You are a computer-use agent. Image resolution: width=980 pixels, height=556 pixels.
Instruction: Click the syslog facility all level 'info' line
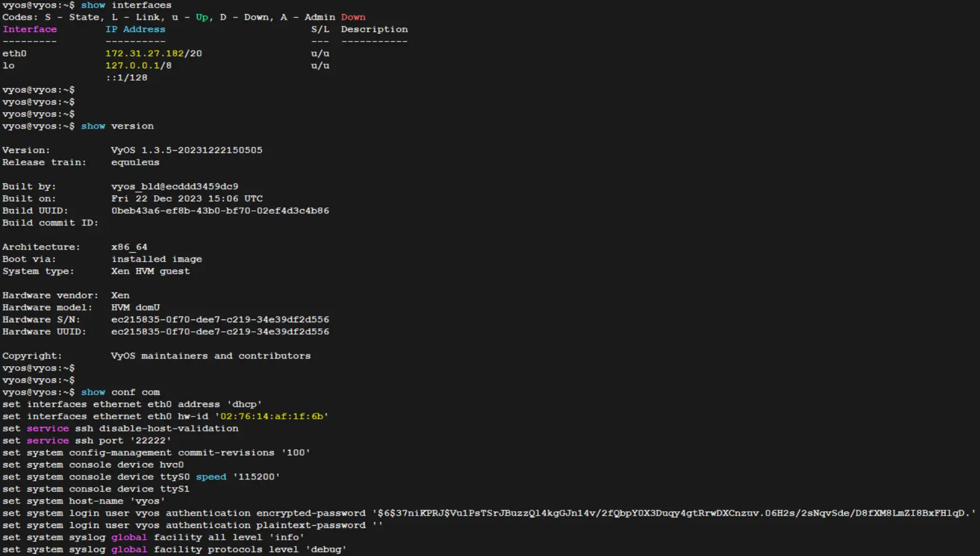point(154,537)
